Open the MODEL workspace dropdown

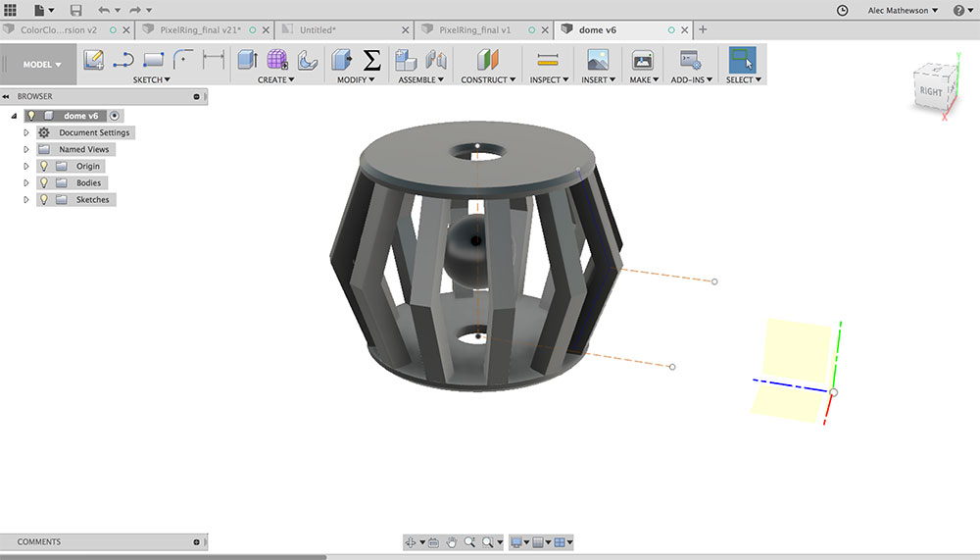(42, 65)
